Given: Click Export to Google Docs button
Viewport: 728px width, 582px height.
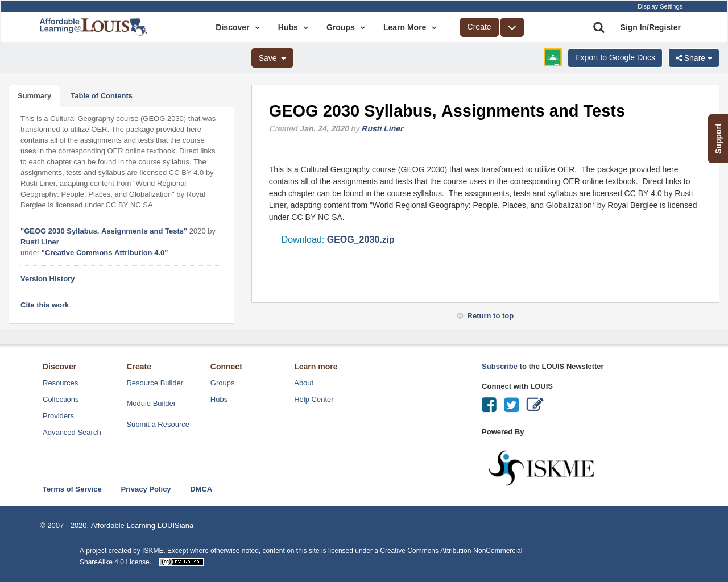Looking at the screenshot, I should [x=615, y=57].
